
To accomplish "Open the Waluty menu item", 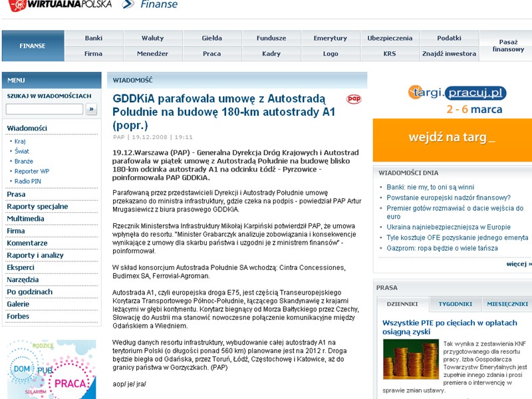I will pos(153,38).
